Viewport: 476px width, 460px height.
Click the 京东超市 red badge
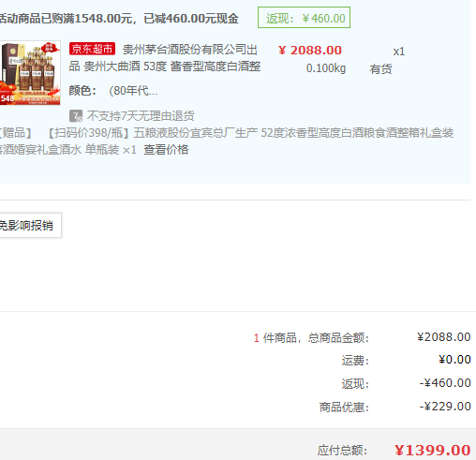tap(92, 49)
